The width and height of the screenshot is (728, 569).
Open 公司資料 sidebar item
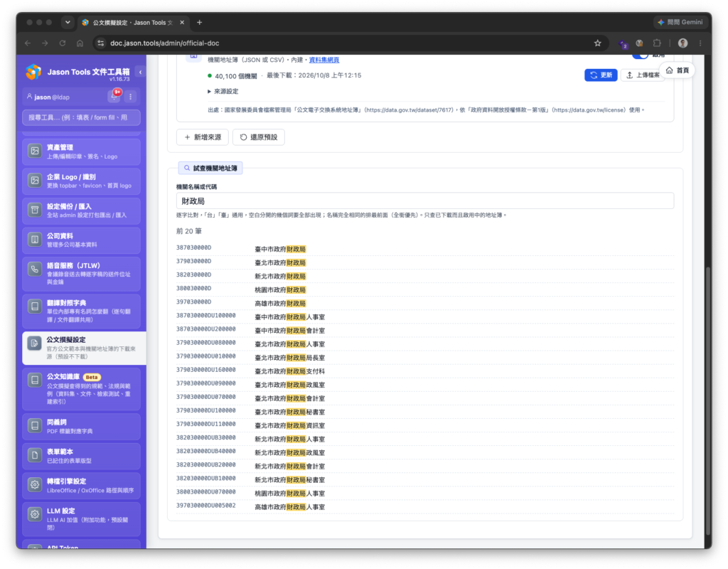click(81, 240)
